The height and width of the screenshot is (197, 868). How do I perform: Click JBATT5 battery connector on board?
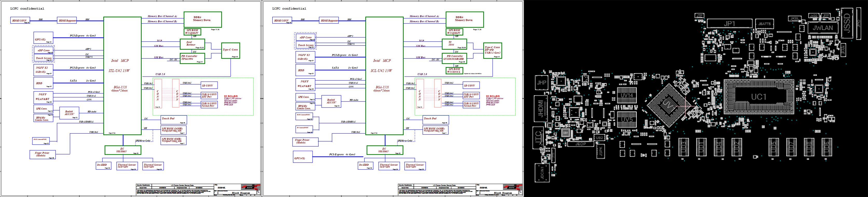pos(764,24)
